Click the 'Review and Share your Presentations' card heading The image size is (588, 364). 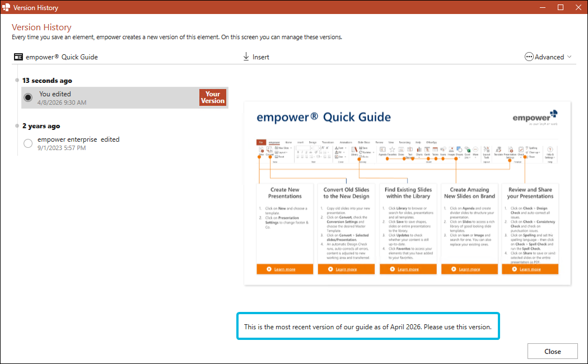530,193
